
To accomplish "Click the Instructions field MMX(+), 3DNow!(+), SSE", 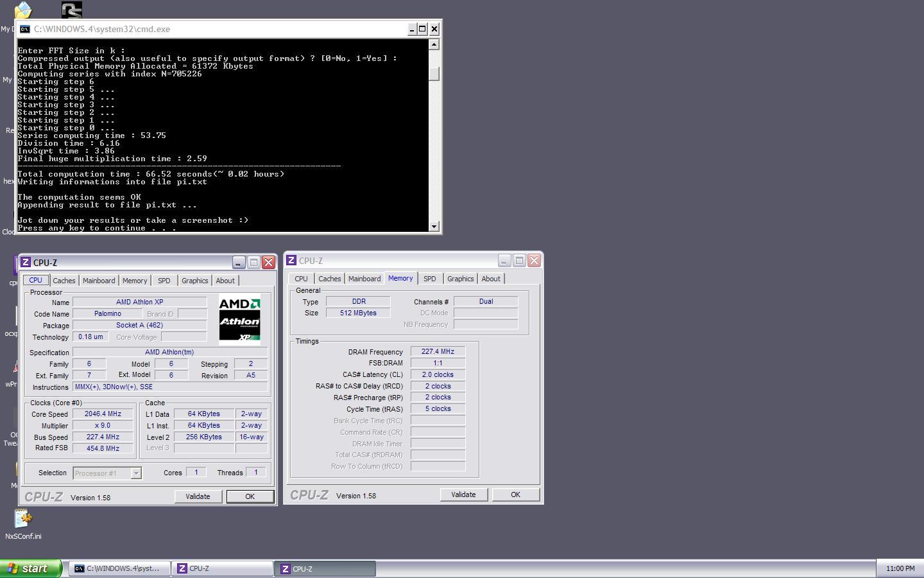I will coord(170,387).
